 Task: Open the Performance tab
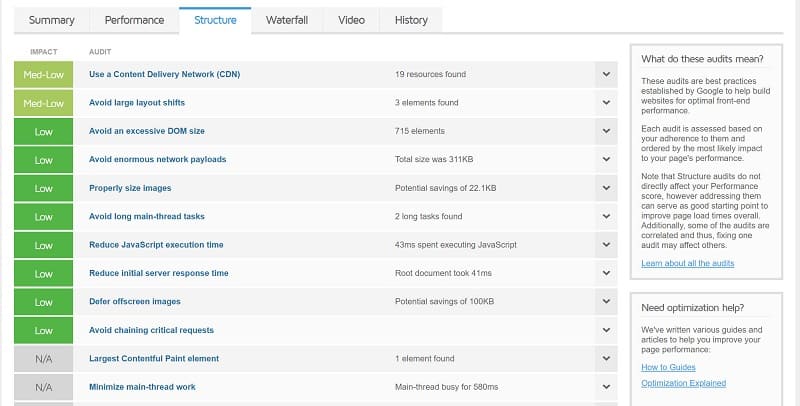[134, 20]
